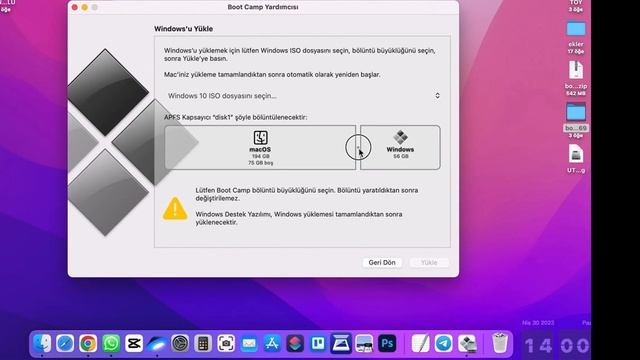Open Telegram from the Dock
This screenshot has width=640, height=360.
point(443,343)
